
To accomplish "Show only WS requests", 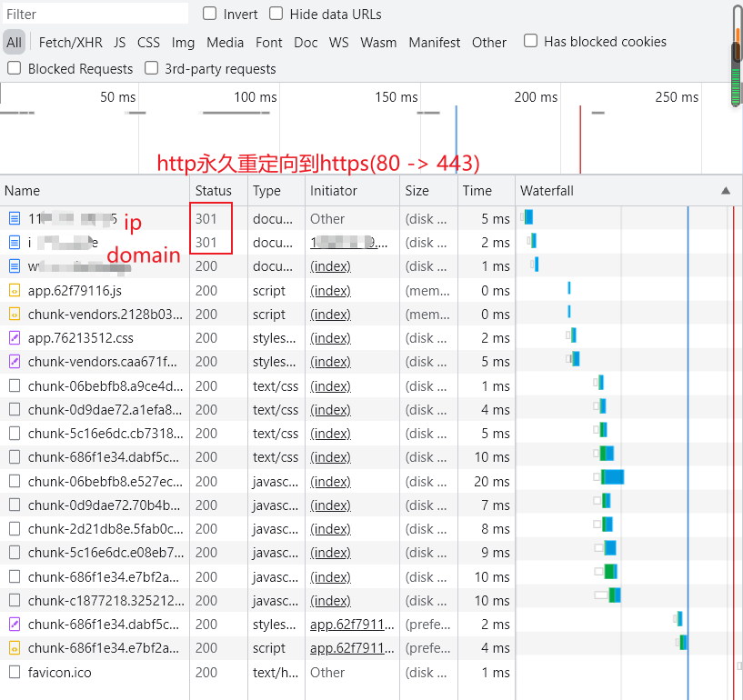I will (339, 42).
